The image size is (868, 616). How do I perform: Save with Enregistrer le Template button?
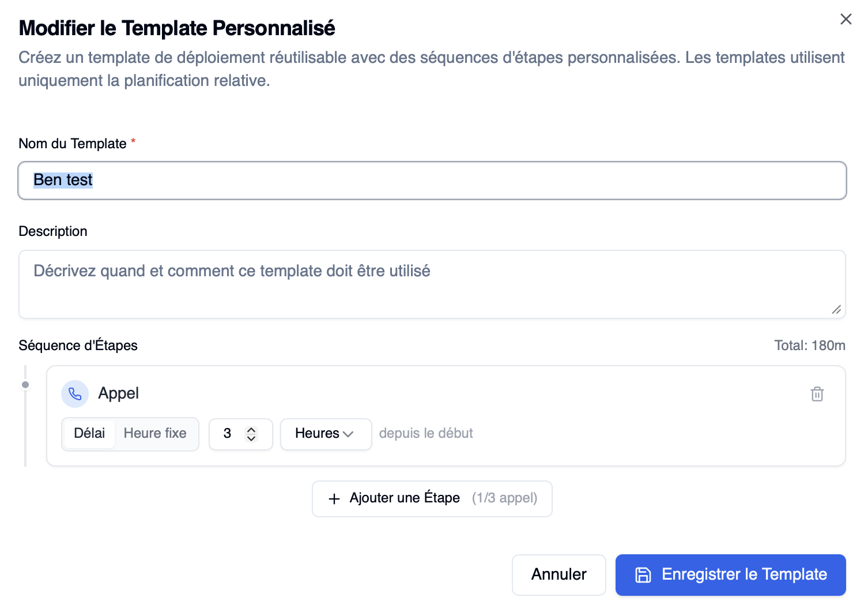point(730,574)
